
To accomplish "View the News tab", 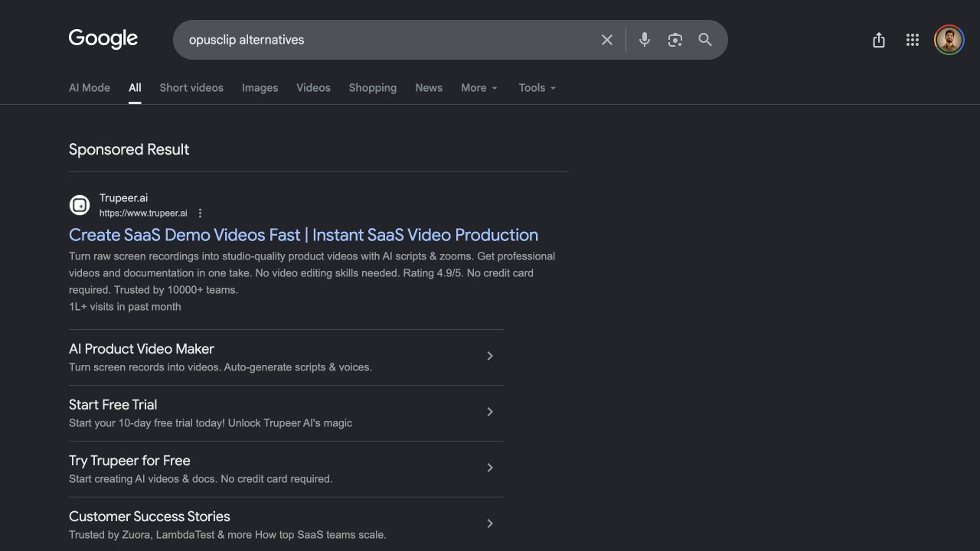I will click(429, 88).
